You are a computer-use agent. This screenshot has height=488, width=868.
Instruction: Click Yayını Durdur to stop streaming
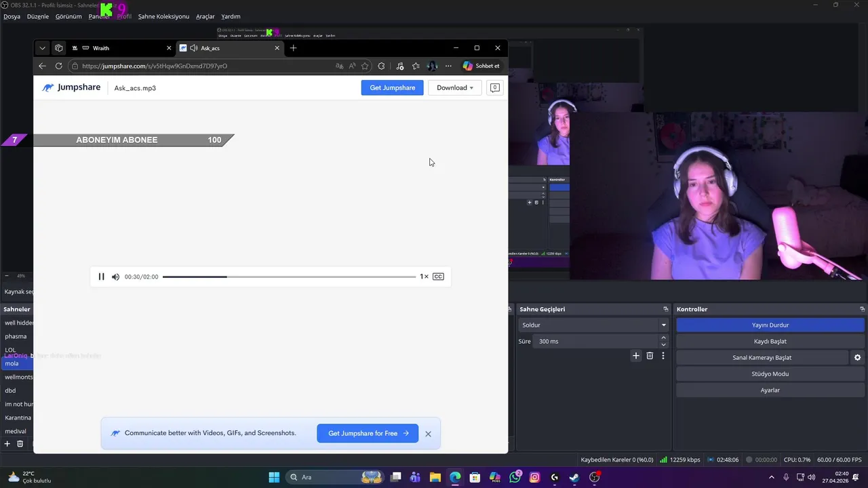[770, 325]
